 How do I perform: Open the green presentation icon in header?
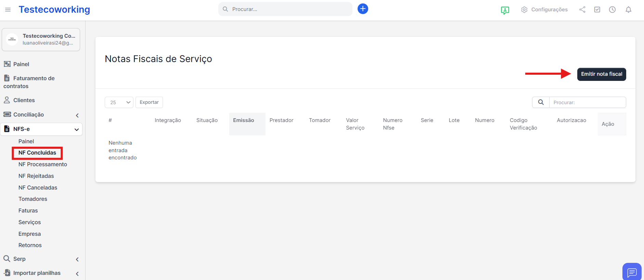pyautogui.click(x=505, y=10)
